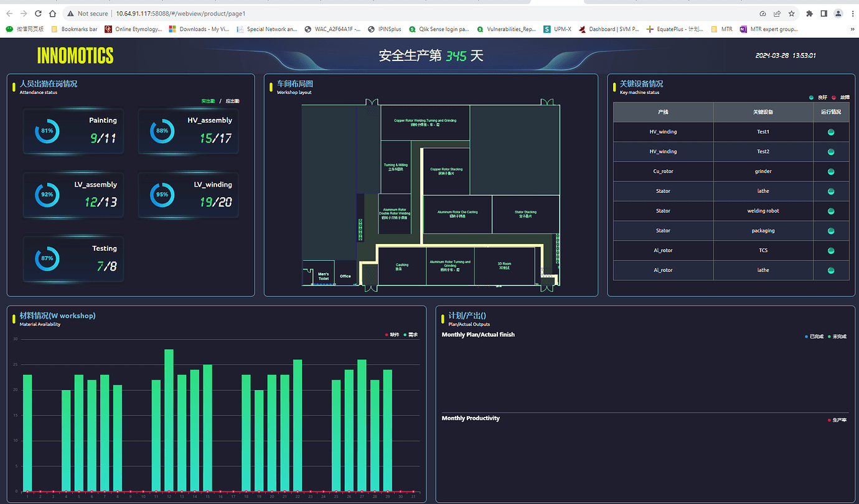Click the welding robot status indicator

[x=830, y=211]
